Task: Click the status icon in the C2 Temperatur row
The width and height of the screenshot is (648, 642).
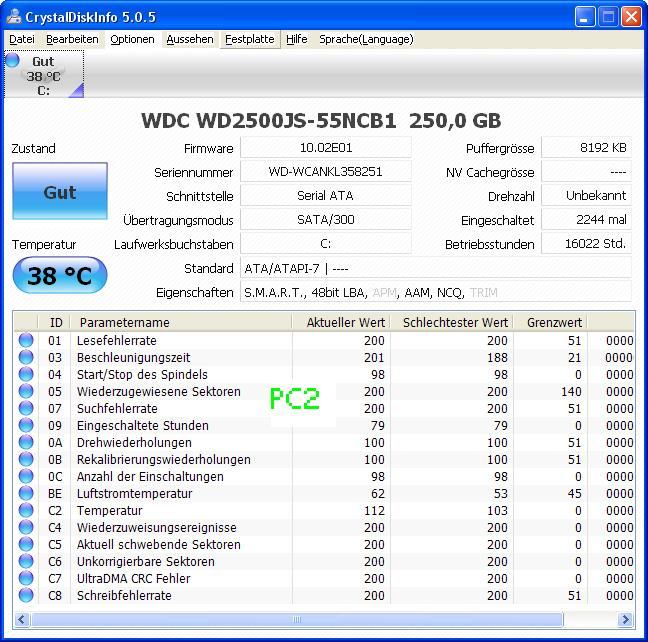Action: pos(26,510)
